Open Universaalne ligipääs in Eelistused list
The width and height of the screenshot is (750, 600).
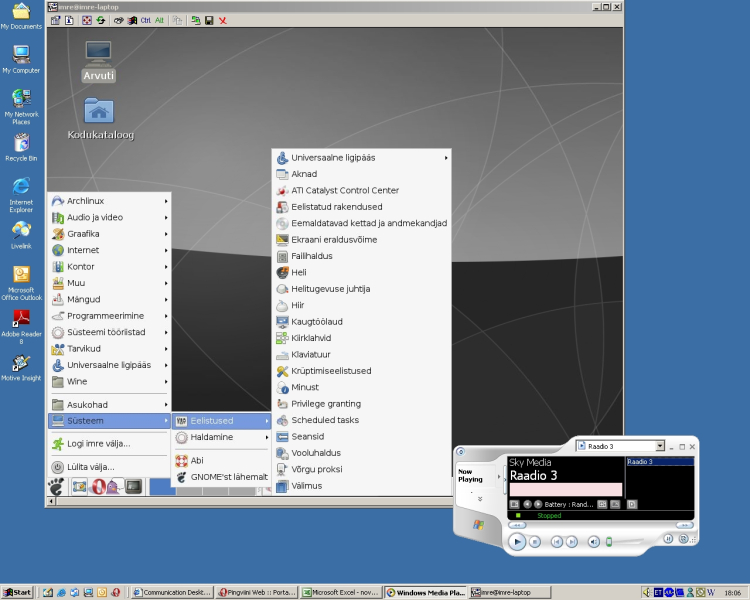pos(362,158)
